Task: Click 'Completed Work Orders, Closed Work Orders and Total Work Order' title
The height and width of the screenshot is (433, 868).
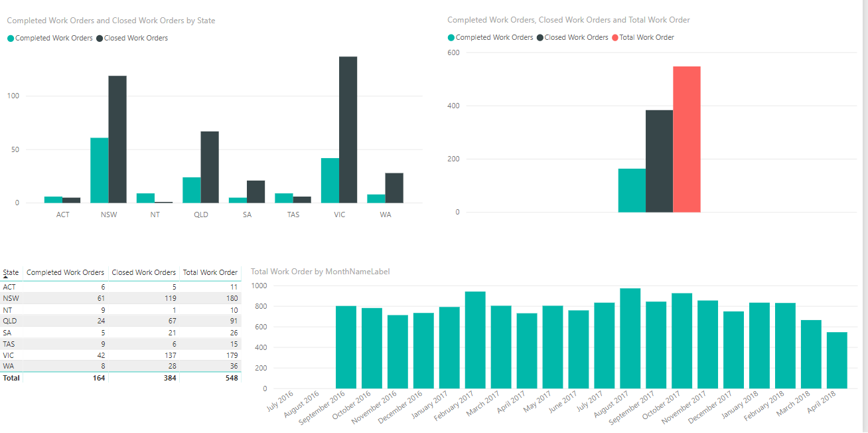Action: click(569, 20)
